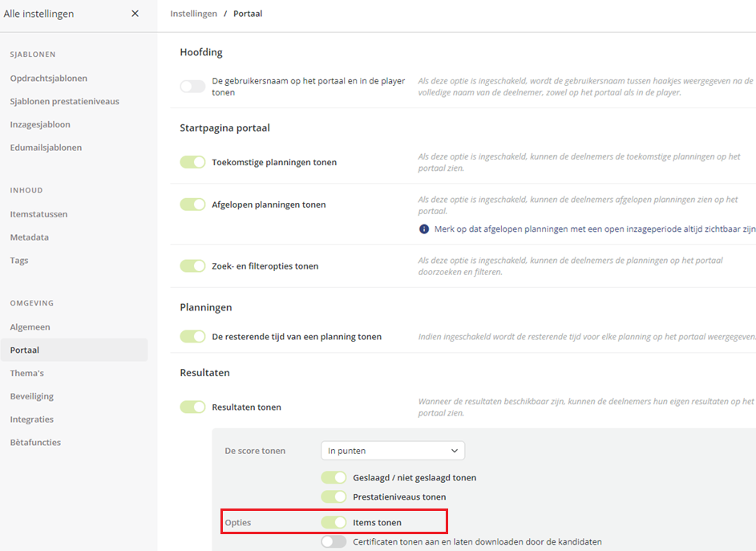Viewport: 756px width, 551px height.
Task: Turn off Afgelopen planningen tonen
Action: 192,205
